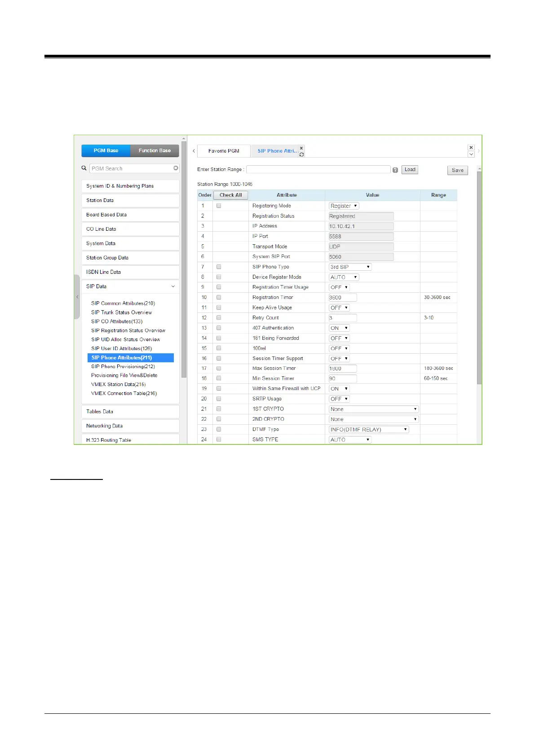Viewport: 535px width, 756px height.
Task: Refresh the SIP Phone Attri tab
Action: click(x=301, y=154)
